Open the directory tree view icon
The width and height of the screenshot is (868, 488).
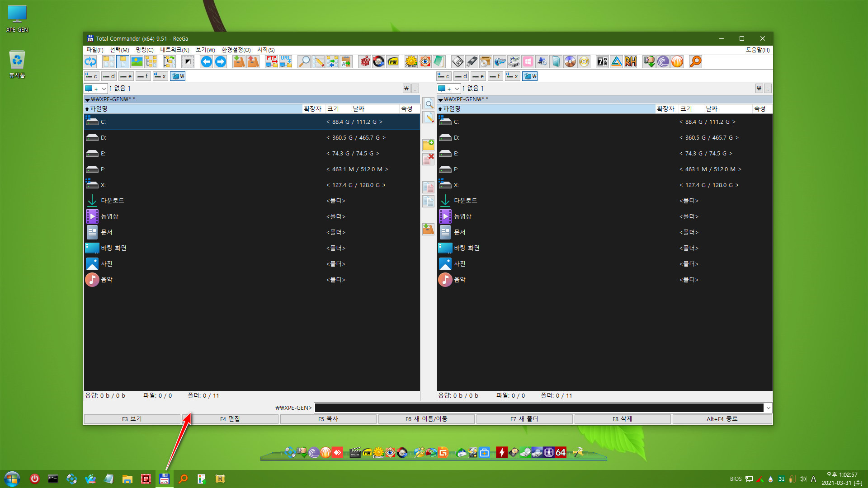point(151,61)
